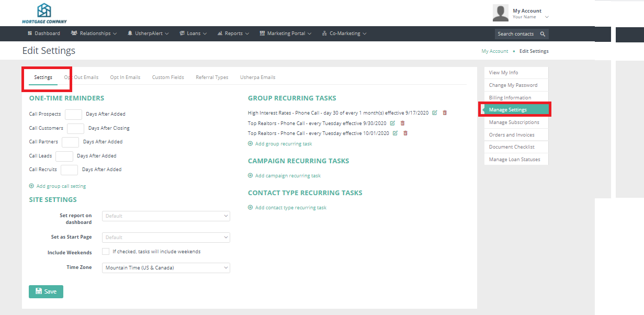Open the Relationships menu
Screen dimensions: 644x315
point(94,33)
